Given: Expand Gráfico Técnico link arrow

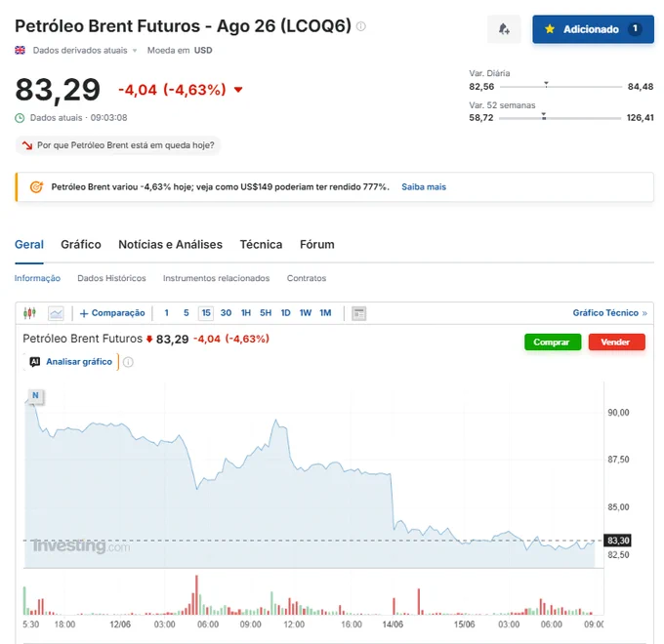Looking at the screenshot, I should (x=644, y=313).
